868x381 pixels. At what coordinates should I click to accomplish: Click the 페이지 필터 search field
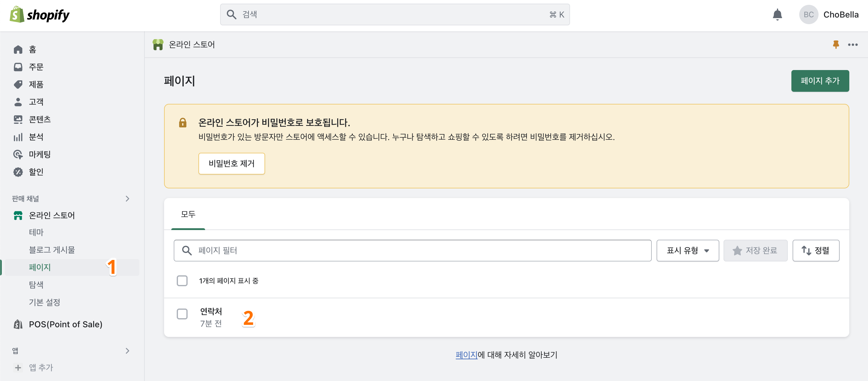(x=412, y=251)
